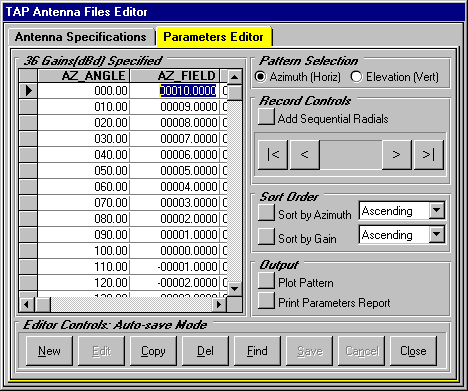This screenshot has width=468, height=391.
Task: Open the Sort by Gain order dropdown
Action: [436, 235]
